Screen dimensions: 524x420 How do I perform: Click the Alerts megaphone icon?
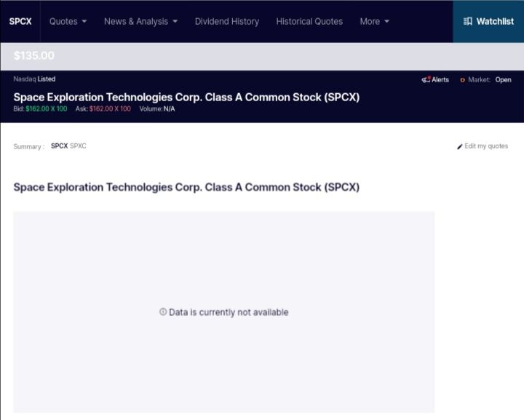click(426, 79)
